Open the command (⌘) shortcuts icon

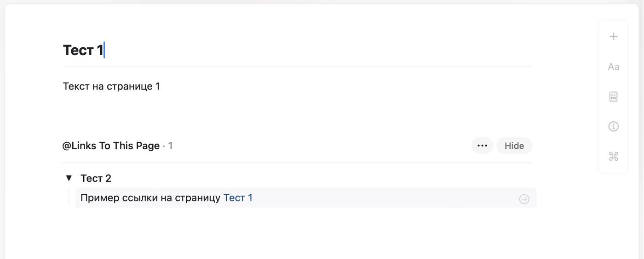coord(613,157)
